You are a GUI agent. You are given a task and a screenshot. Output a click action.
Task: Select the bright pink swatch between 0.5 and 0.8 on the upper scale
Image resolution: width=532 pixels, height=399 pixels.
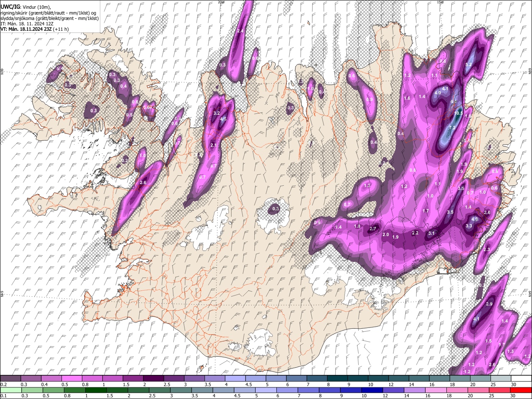(71, 379)
